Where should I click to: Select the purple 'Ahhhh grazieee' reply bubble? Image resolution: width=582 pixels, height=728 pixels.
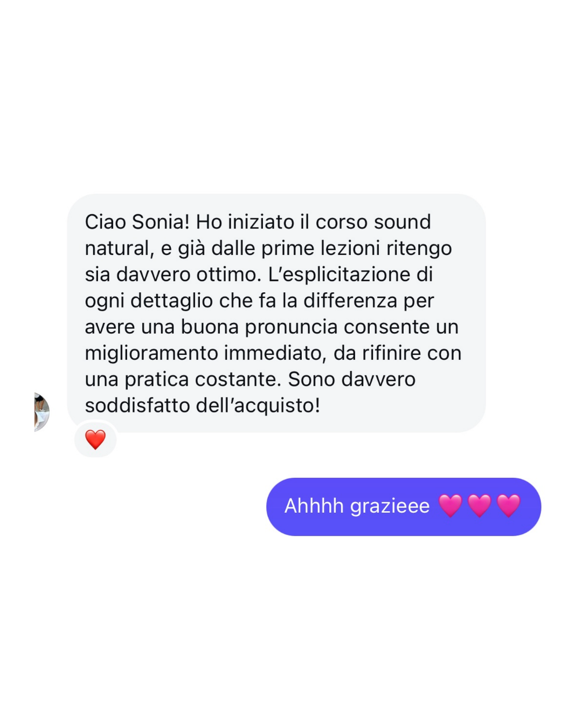point(404,506)
